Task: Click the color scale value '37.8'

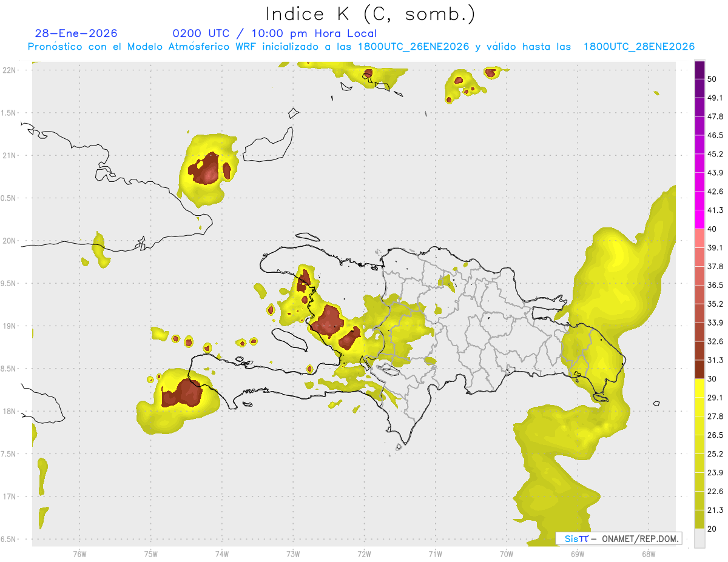Action: (x=715, y=266)
